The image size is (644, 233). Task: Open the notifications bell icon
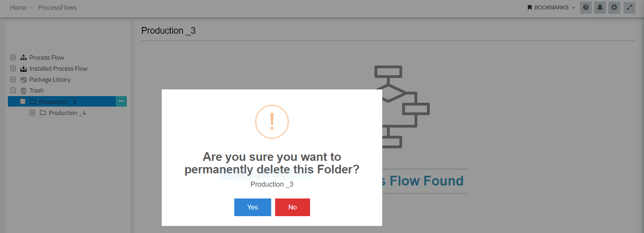pos(600,7)
